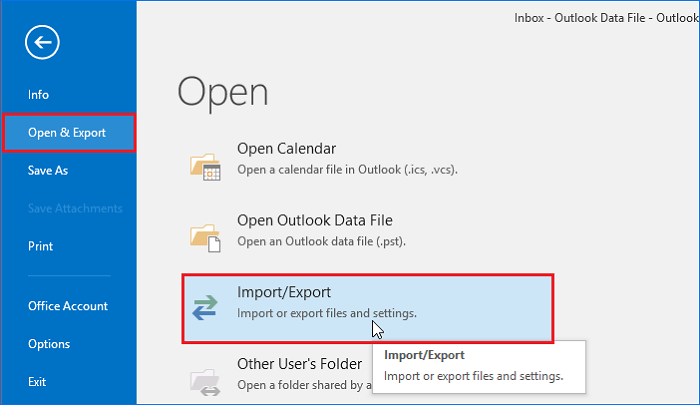Choose Save As from the sidebar
Image resolution: width=700 pixels, height=405 pixels.
pos(48,170)
